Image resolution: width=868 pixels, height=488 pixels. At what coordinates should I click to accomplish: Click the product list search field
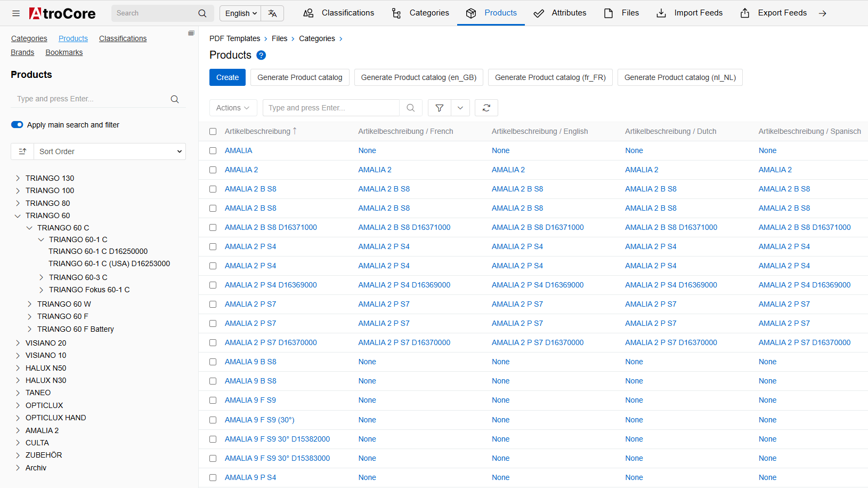point(331,108)
